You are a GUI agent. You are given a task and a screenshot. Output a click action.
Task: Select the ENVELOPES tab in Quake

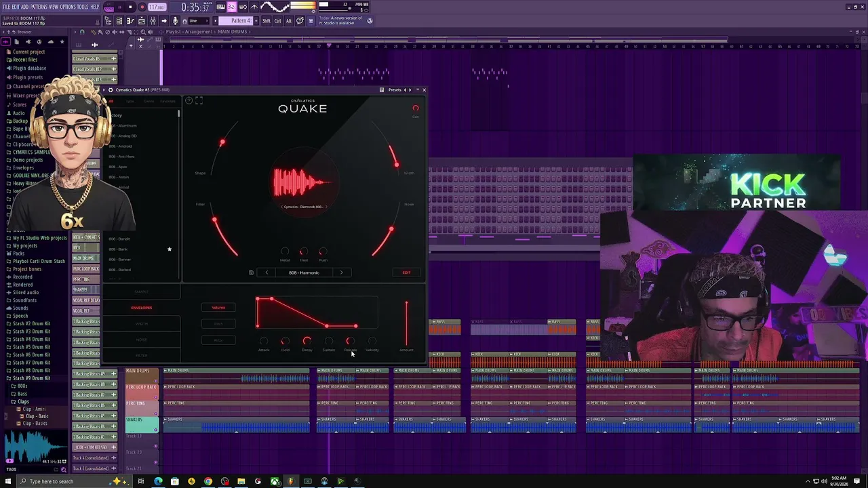coord(142,308)
